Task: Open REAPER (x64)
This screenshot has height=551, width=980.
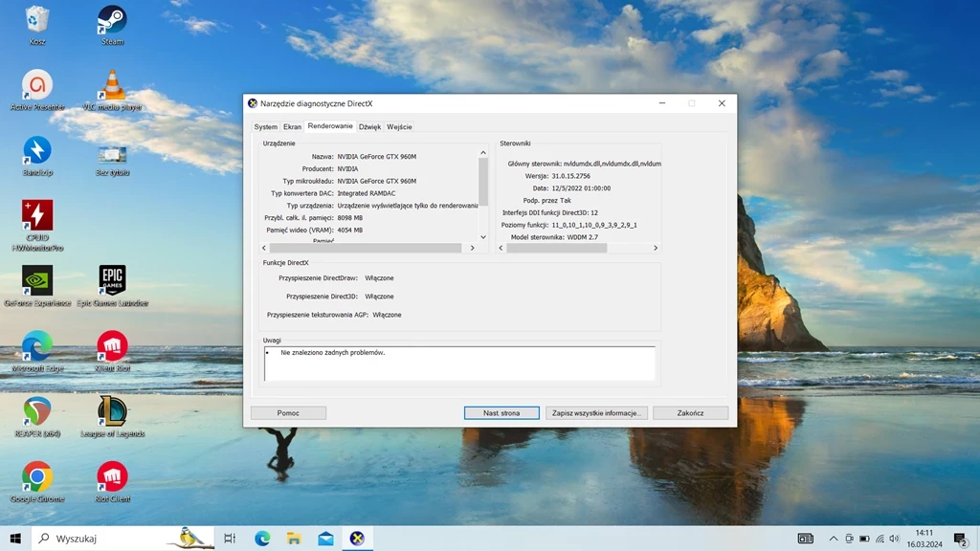Action: [38, 411]
